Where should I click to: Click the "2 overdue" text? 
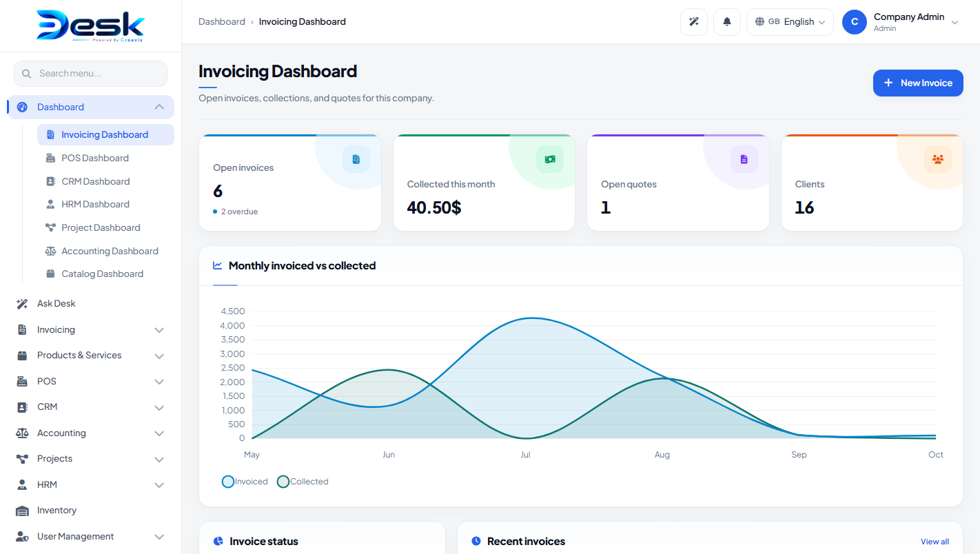[239, 212]
